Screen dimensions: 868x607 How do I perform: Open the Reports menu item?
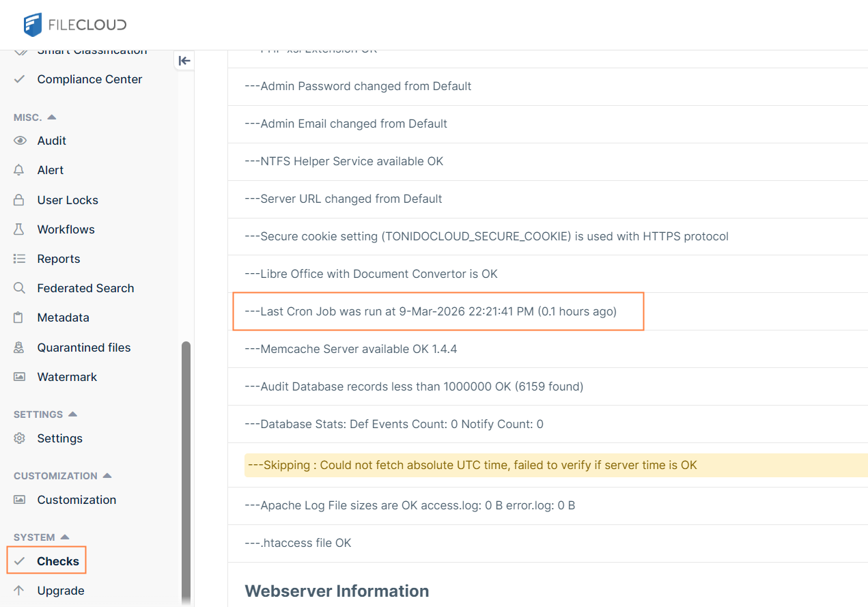(x=59, y=259)
